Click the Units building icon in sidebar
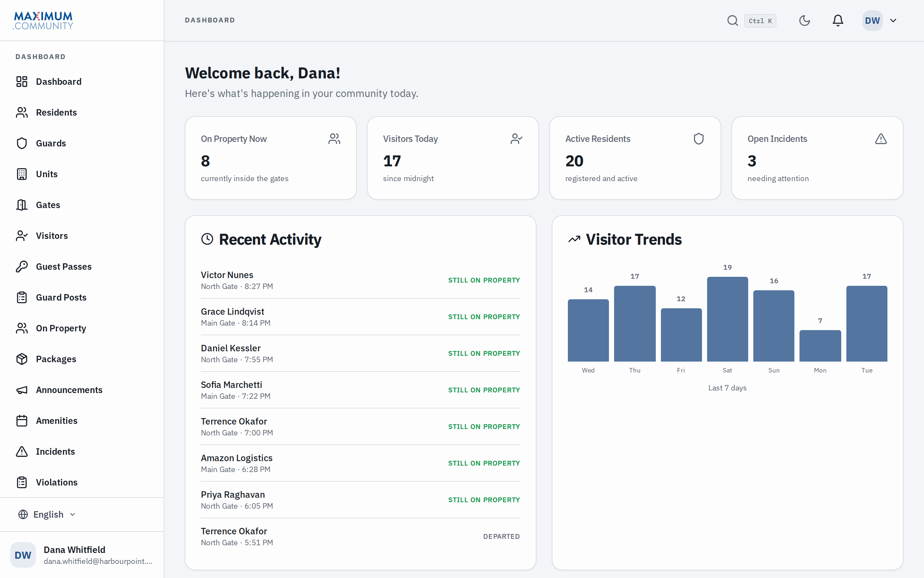Image resolution: width=924 pixels, height=578 pixels. pos(22,174)
